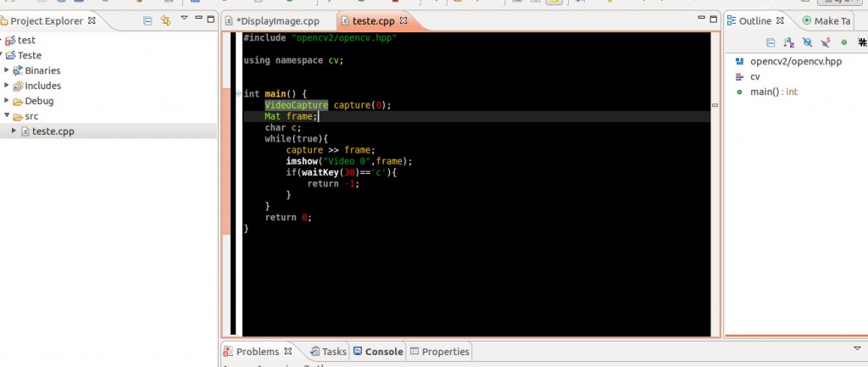Toggle alphabetical sort in Outline
The height and width of the screenshot is (367, 868).
coord(789,42)
